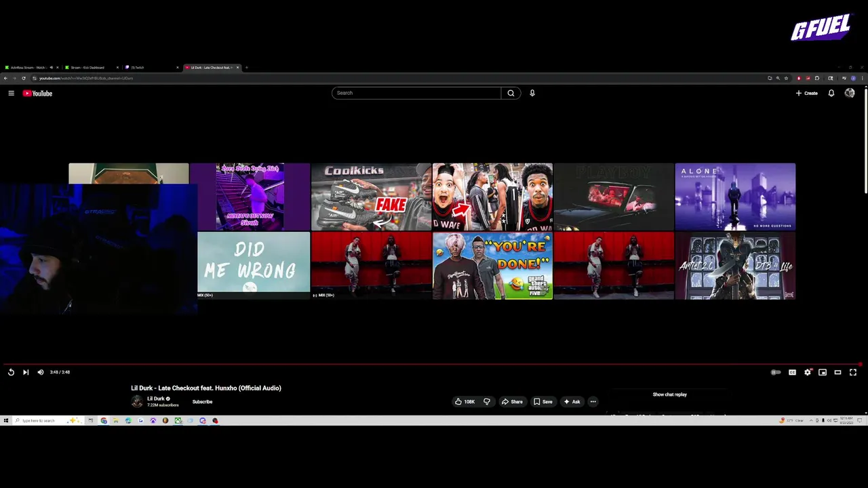868x488 pixels.
Task: Replay the video from the player controls
Action: 11,372
